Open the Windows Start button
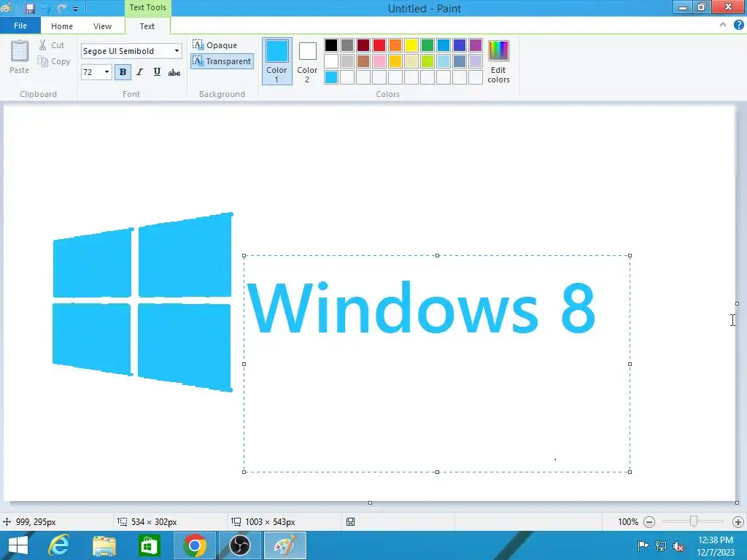 [18, 545]
